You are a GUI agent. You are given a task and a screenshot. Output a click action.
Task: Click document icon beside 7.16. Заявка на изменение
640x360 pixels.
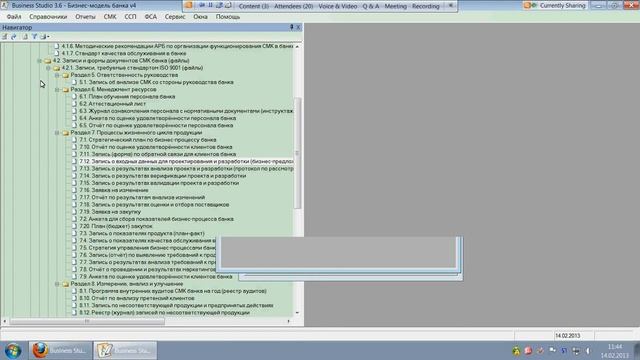tap(74, 190)
